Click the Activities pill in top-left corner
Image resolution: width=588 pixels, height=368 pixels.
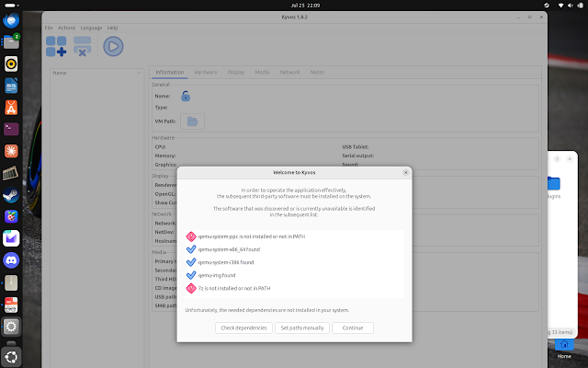click(11, 6)
